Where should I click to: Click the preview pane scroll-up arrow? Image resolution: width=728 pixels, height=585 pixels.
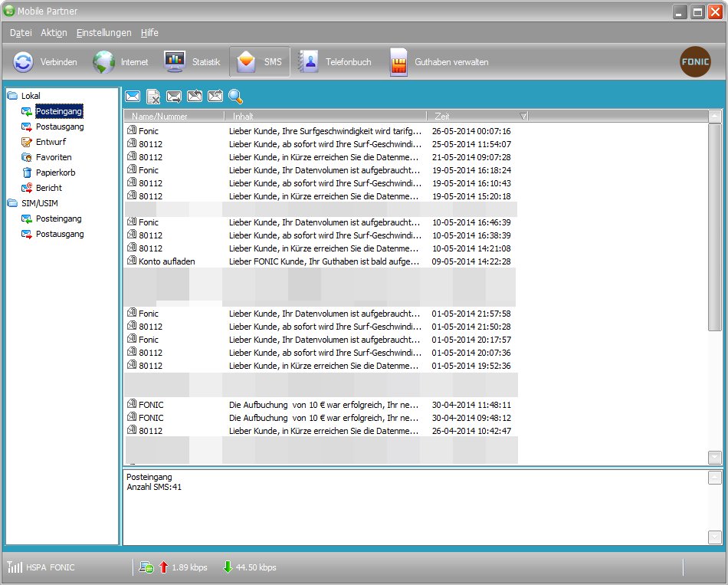coord(715,477)
